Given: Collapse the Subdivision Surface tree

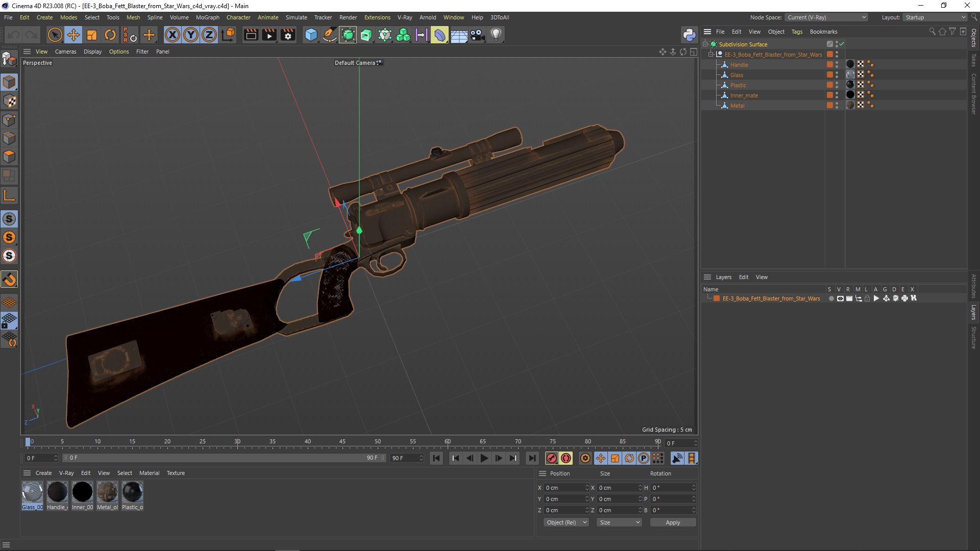Looking at the screenshot, I should (705, 44).
